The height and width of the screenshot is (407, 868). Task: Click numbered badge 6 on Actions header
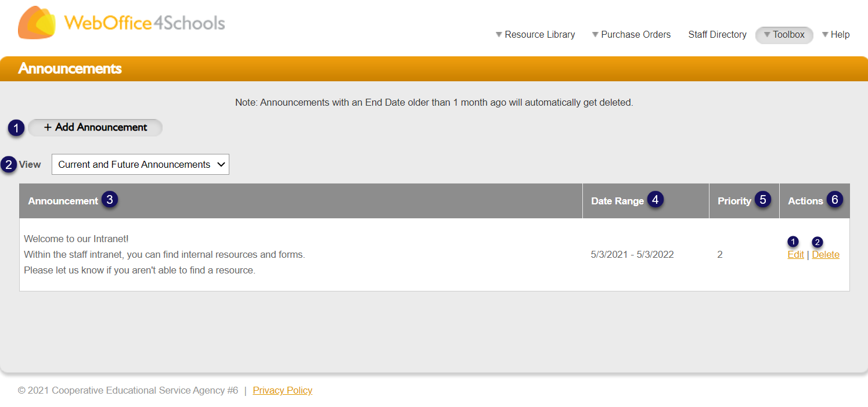(835, 200)
